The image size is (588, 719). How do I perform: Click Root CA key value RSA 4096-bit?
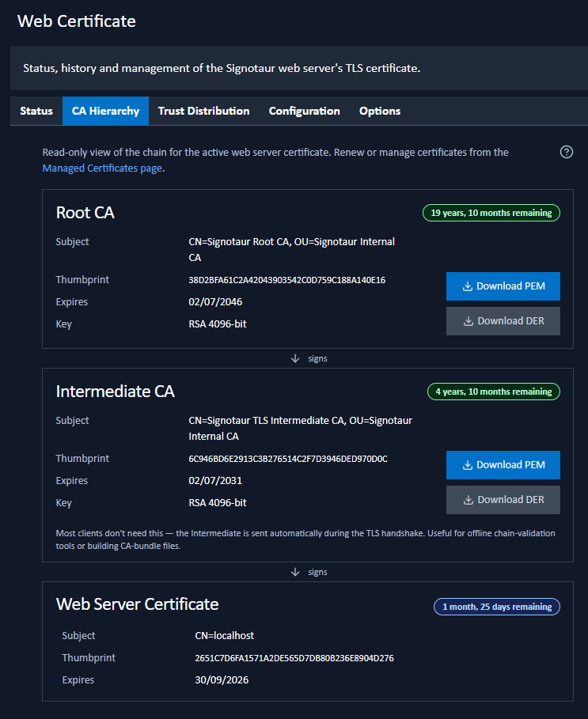[x=218, y=324]
